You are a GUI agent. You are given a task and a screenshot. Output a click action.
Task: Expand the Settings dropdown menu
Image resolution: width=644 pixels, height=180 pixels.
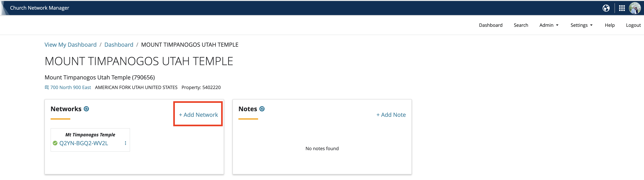coord(581,25)
